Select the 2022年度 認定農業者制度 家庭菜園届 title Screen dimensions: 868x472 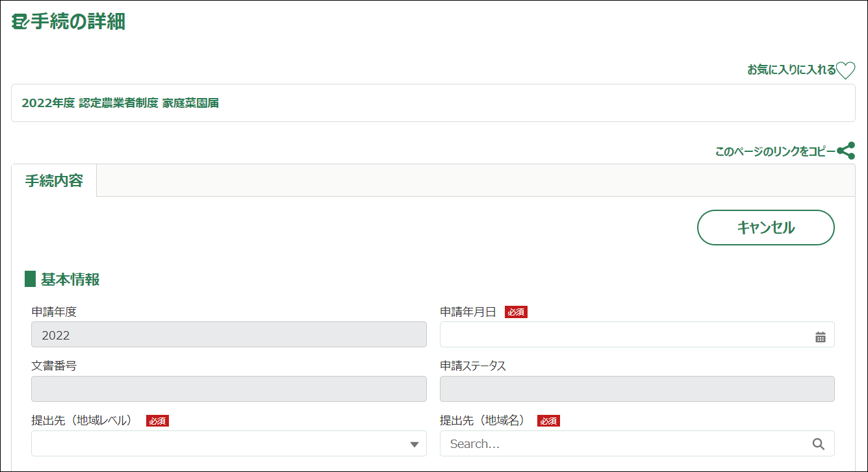(120, 103)
